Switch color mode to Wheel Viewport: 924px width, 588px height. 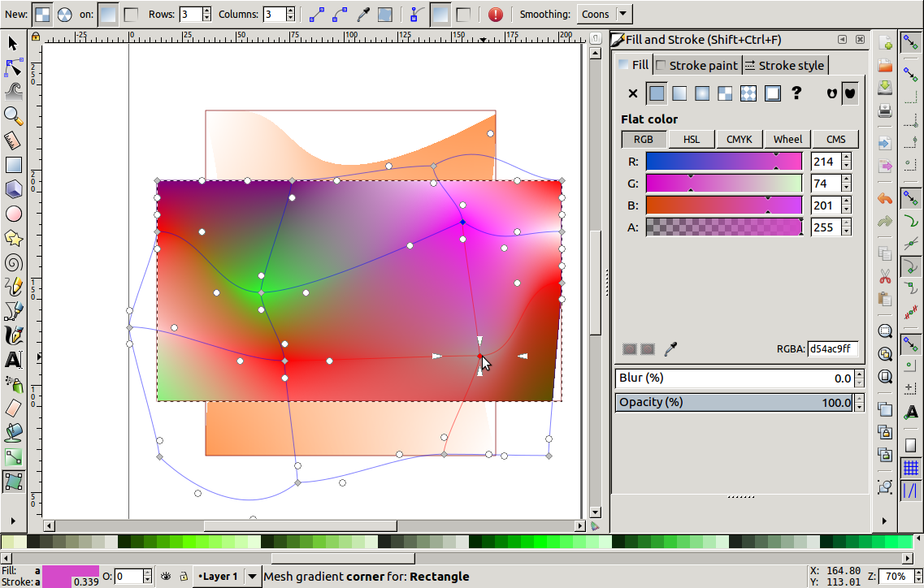(x=787, y=140)
